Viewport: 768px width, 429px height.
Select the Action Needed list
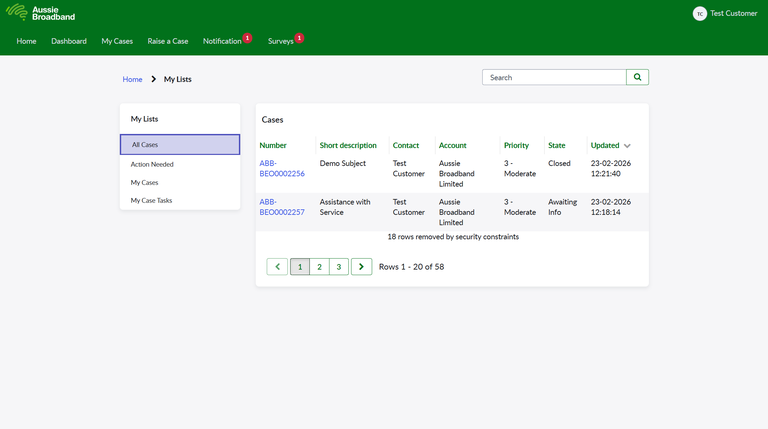click(x=152, y=164)
